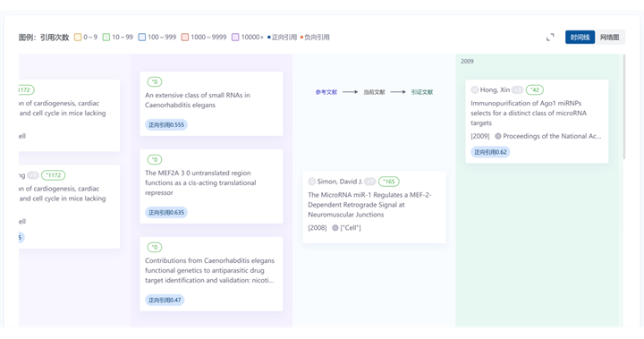Image resolution: width=644 pixels, height=339 pixels.
Task: Click the vertical scrollbar on the right
Action: tap(624, 106)
